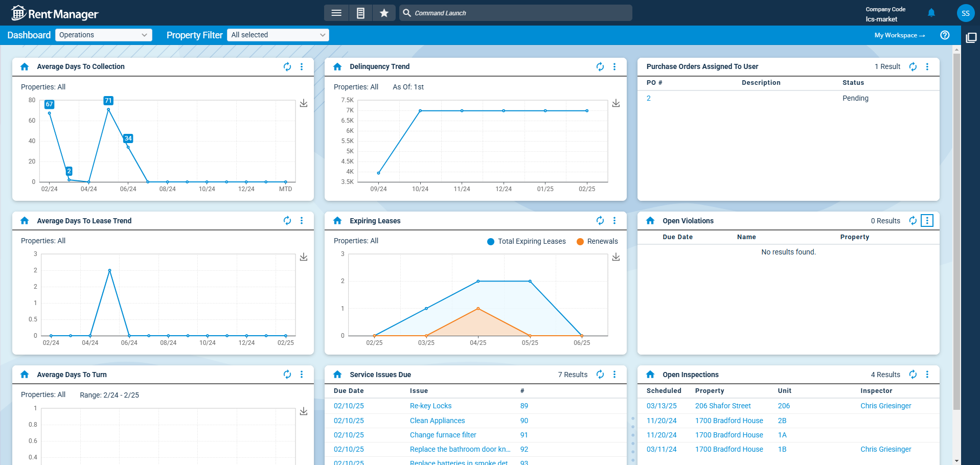This screenshot has height=465, width=980.
Task: Click the help question mark icon
Action: [x=945, y=35]
